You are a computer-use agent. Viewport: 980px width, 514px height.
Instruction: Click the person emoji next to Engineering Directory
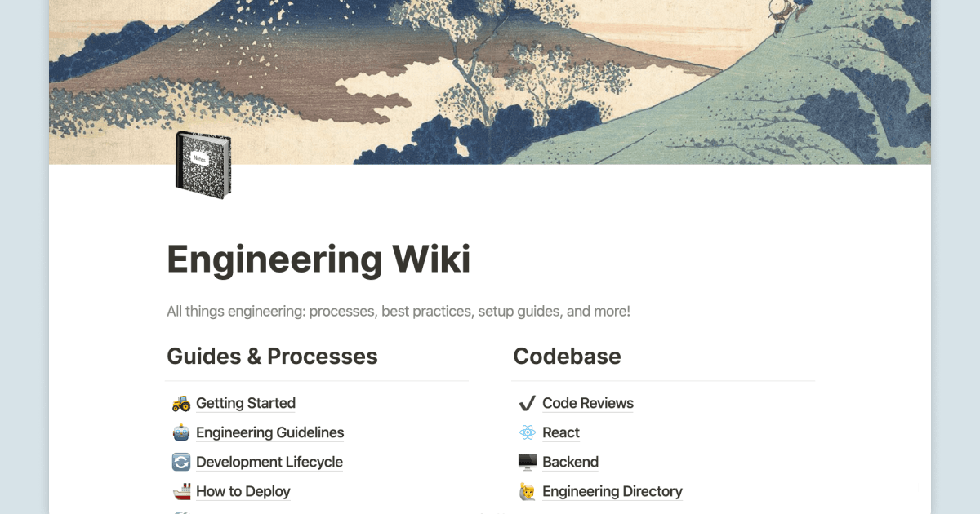click(x=526, y=490)
